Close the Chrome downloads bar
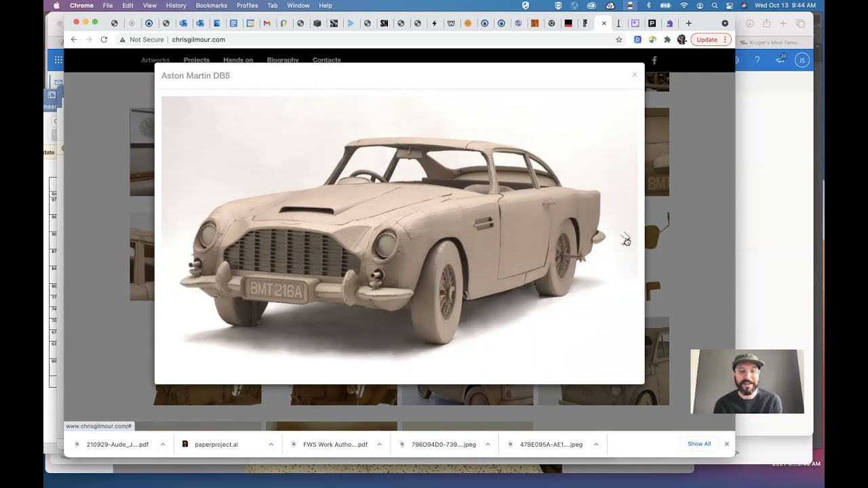868x488 pixels. tap(726, 444)
